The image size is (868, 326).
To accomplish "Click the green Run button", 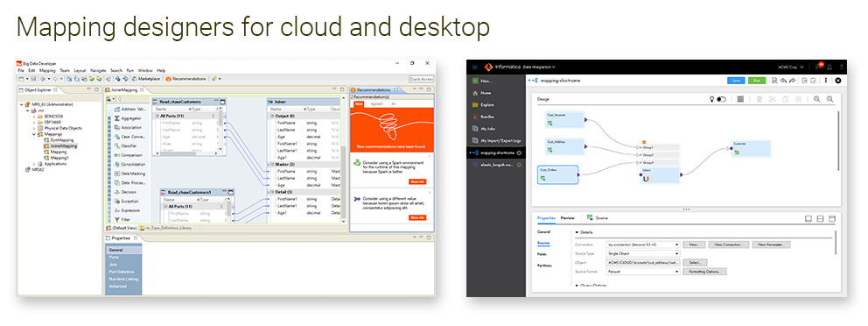I will coord(756,81).
